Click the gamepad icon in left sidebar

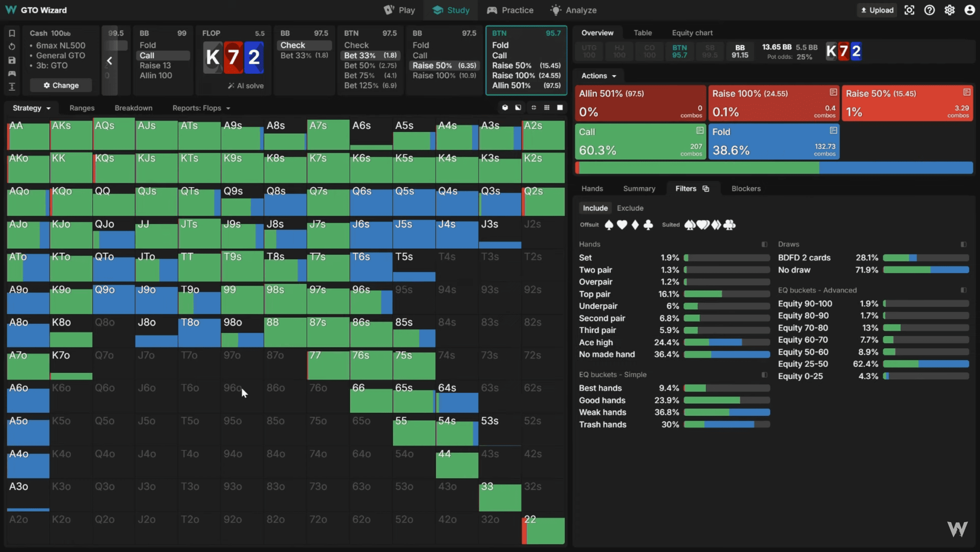coord(12,73)
